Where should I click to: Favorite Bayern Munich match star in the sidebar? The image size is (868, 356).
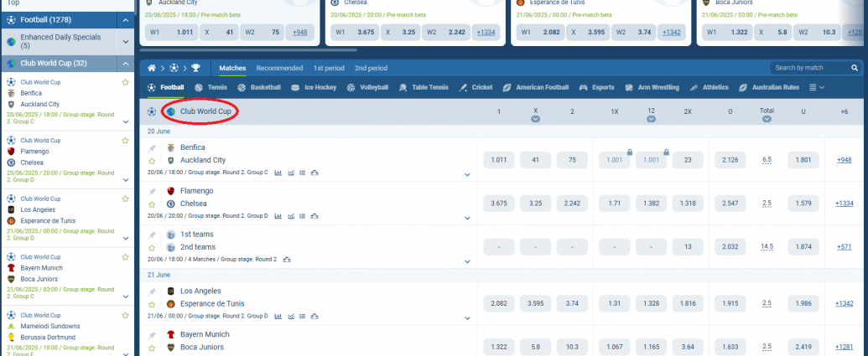[x=125, y=257]
